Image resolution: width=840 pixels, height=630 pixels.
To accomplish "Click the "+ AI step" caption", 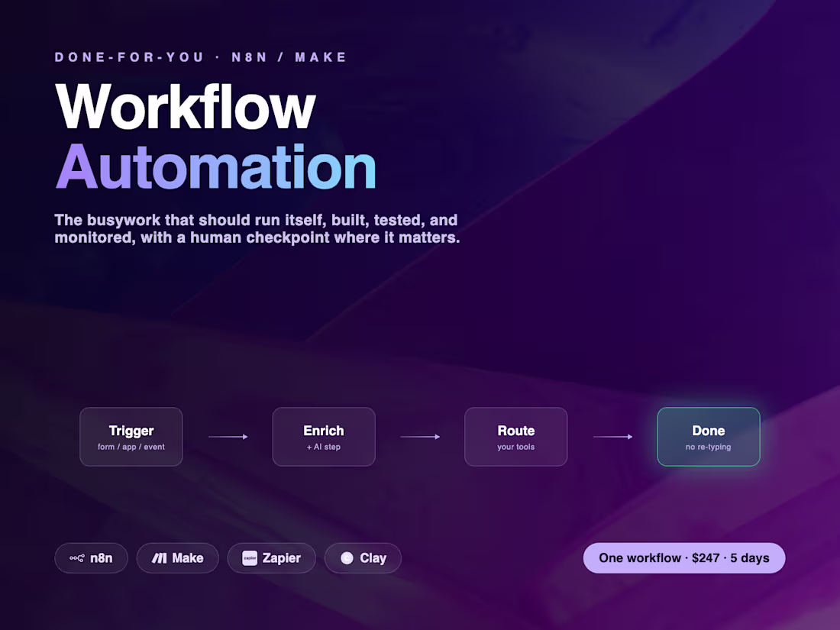I will tap(324, 447).
